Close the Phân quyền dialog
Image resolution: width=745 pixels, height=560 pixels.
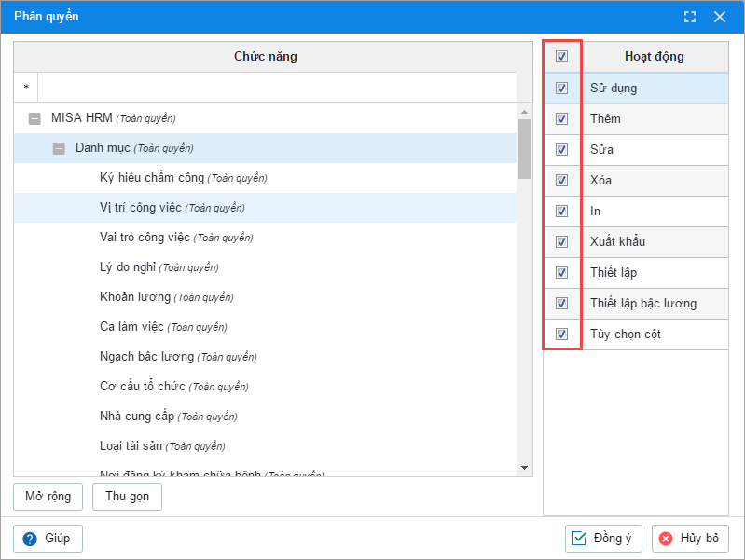(720, 17)
